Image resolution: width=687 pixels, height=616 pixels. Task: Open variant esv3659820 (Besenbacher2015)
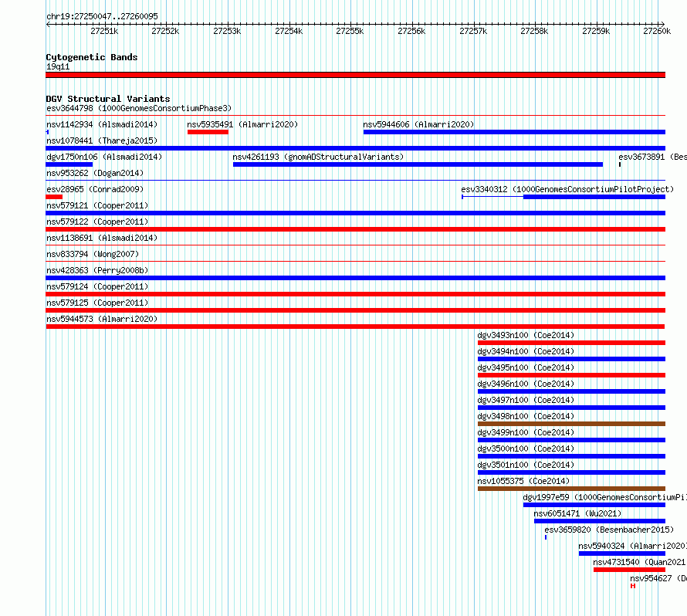pos(609,530)
